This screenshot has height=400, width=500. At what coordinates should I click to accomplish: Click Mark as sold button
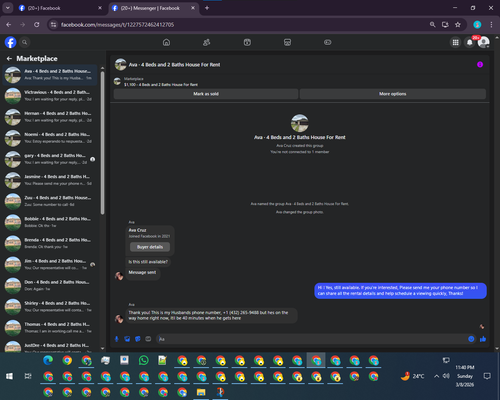pyautogui.click(x=206, y=94)
